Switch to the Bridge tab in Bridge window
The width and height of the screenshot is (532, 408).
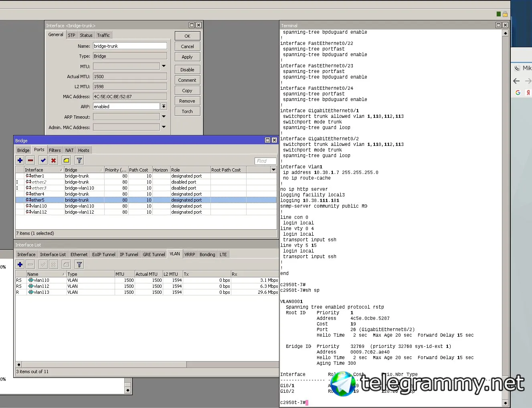point(23,150)
